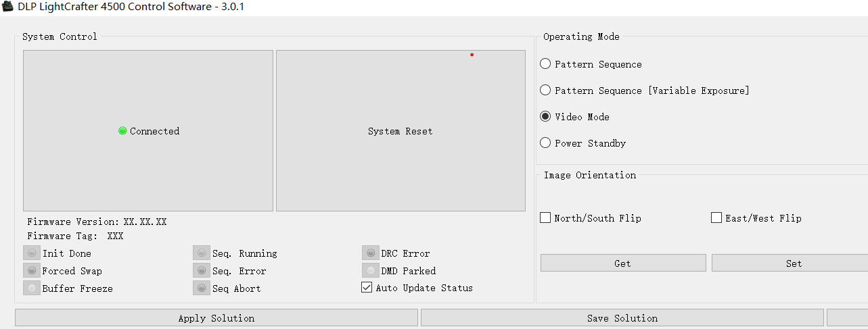Click the green Connected indicator light

tap(122, 131)
